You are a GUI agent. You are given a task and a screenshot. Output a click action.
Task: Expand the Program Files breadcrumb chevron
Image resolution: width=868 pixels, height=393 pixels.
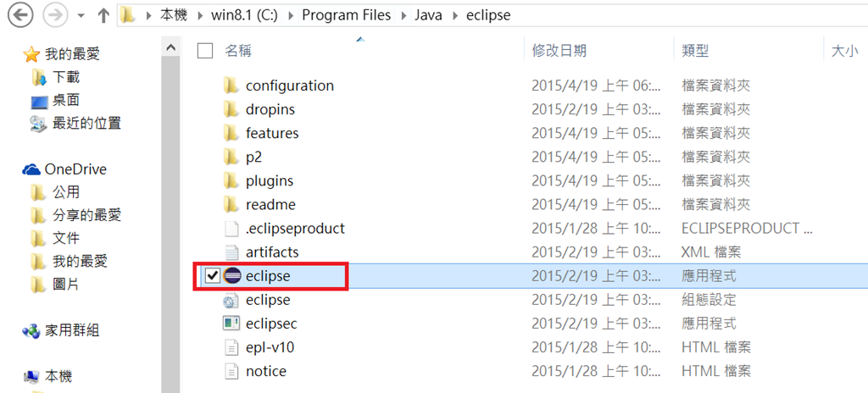coord(405,15)
